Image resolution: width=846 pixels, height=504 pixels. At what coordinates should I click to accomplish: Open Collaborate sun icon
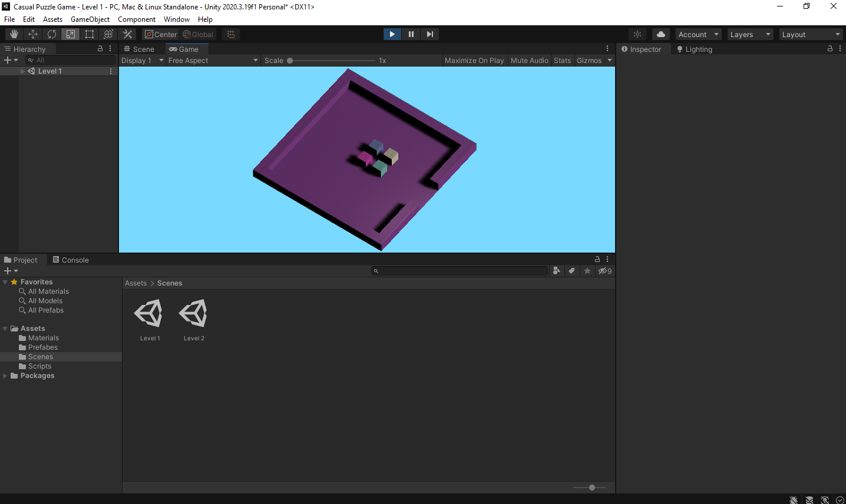637,34
